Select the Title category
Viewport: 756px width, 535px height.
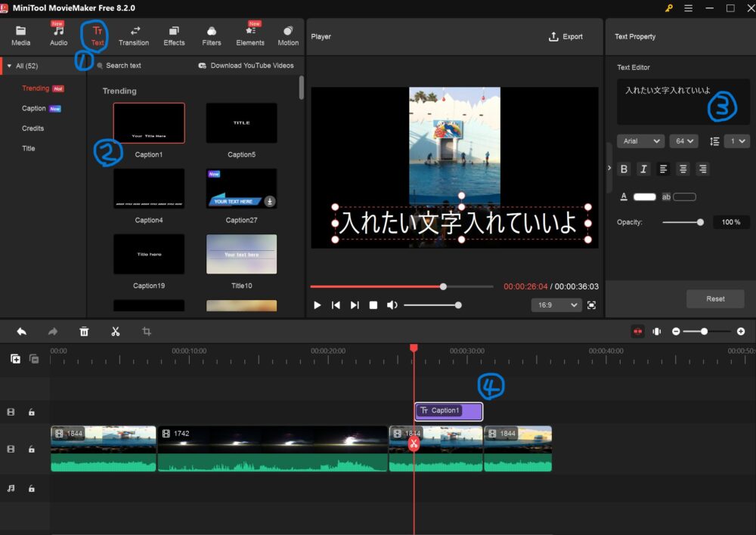[x=29, y=148]
